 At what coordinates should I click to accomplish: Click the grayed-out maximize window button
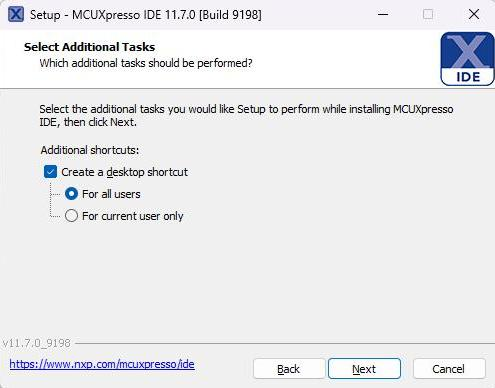428,14
